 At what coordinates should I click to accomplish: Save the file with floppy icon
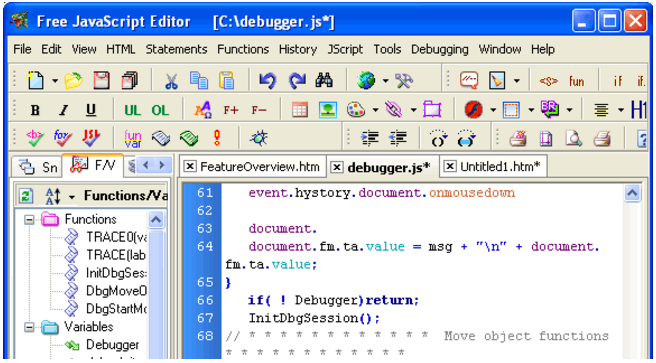tap(101, 80)
